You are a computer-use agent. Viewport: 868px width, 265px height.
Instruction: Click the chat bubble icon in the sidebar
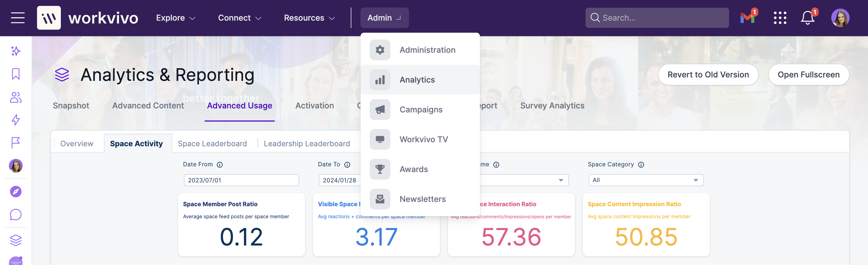pyautogui.click(x=15, y=215)
